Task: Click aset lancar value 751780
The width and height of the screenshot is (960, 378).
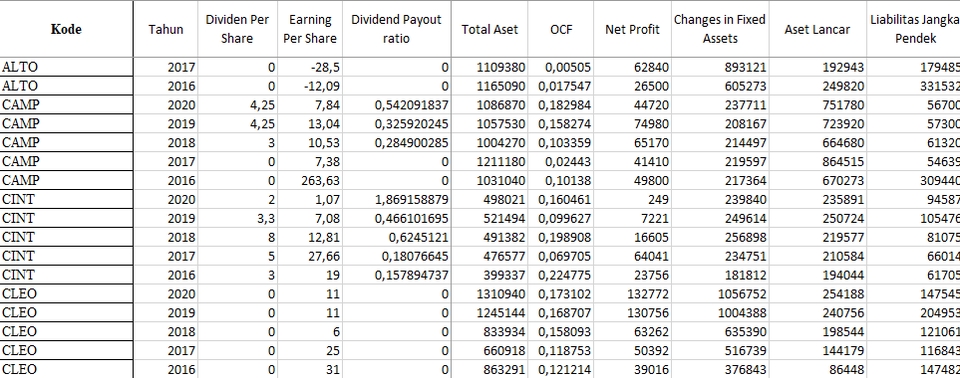Action: click(x=817, y=105)
